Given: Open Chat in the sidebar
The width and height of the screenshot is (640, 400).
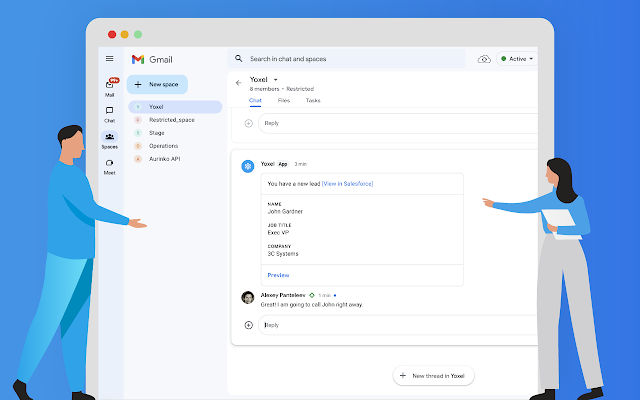Looking at the screenshot, I should [109, 114].
